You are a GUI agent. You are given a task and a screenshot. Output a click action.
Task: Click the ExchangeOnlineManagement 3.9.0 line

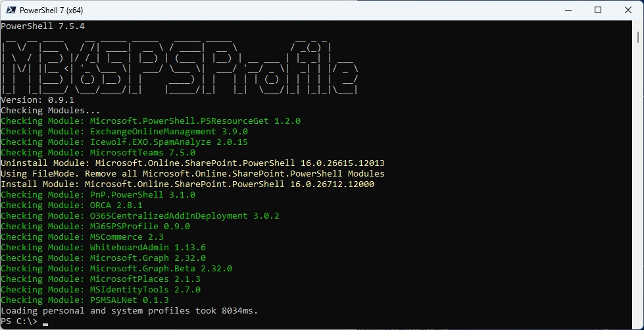(126, 132)
